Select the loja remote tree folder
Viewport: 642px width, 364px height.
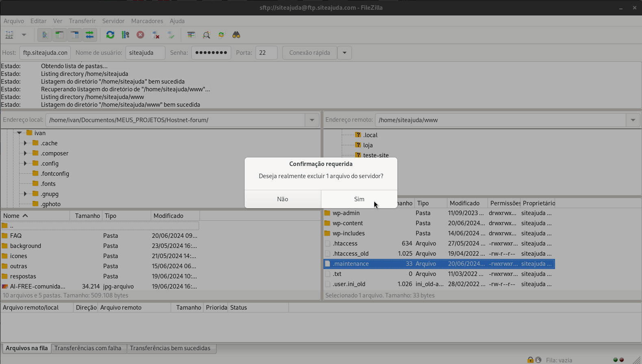(368, 145)
